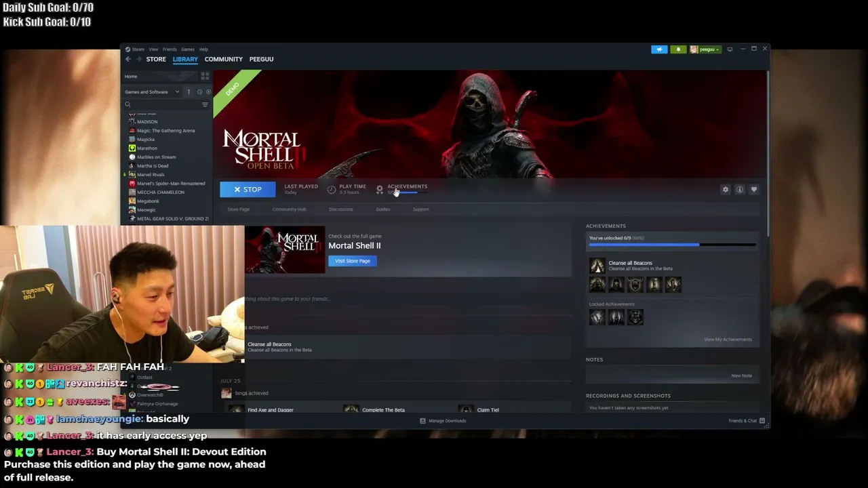
Task: Click the recent activity clock icon in sidebar
Action: coord(199,92)
